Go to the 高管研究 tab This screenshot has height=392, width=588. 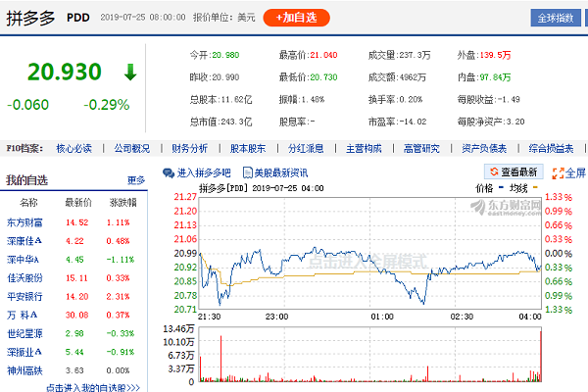pyautogui.click(x=421, y=149)
